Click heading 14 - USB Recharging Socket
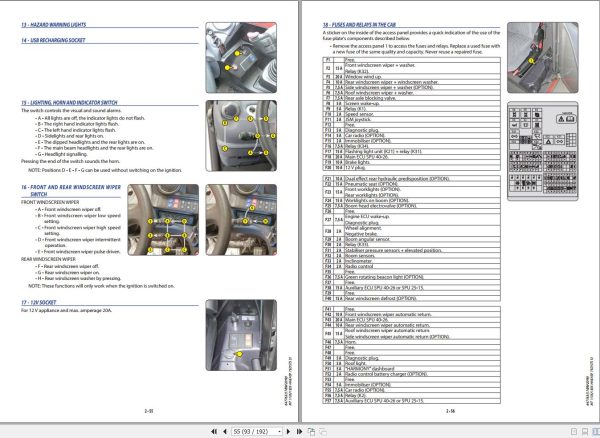Image resolution: width=600 pixels, height=438 pixels. tap(53, 40)
